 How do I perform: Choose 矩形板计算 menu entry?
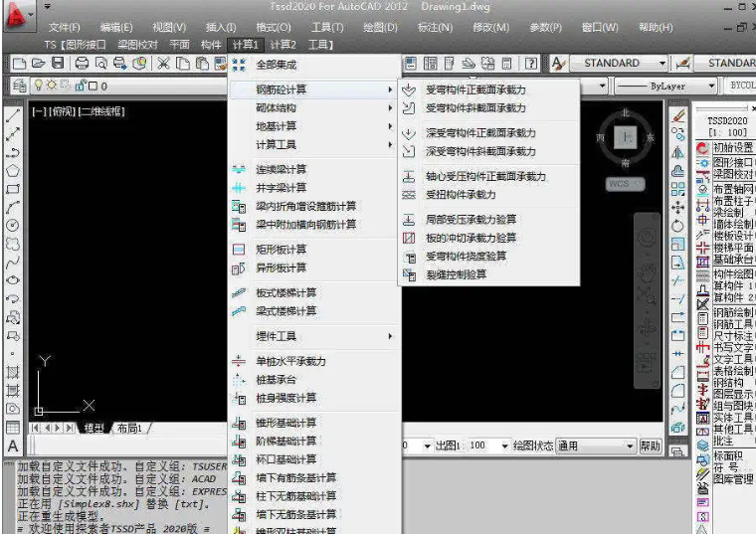(x=313, y=250)
